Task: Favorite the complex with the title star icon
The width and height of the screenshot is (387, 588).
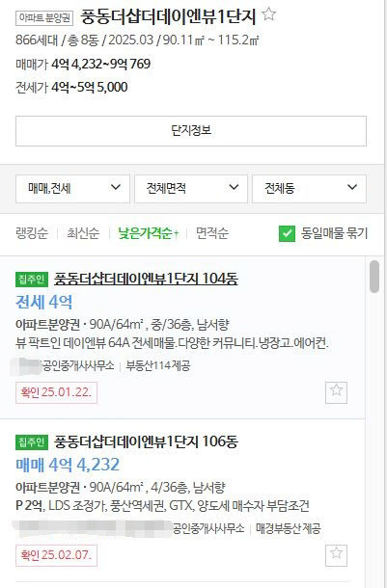Action: (268, 14)
